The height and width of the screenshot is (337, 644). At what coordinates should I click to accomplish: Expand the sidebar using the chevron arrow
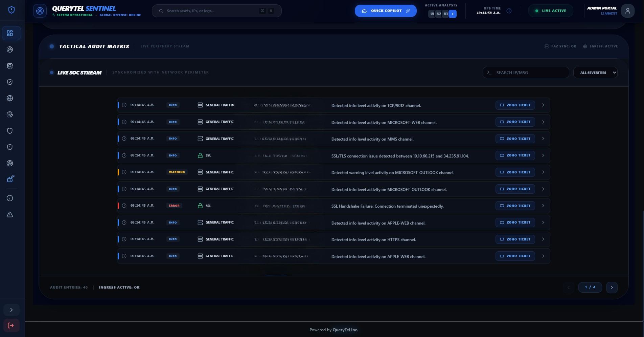click(11, 310)
